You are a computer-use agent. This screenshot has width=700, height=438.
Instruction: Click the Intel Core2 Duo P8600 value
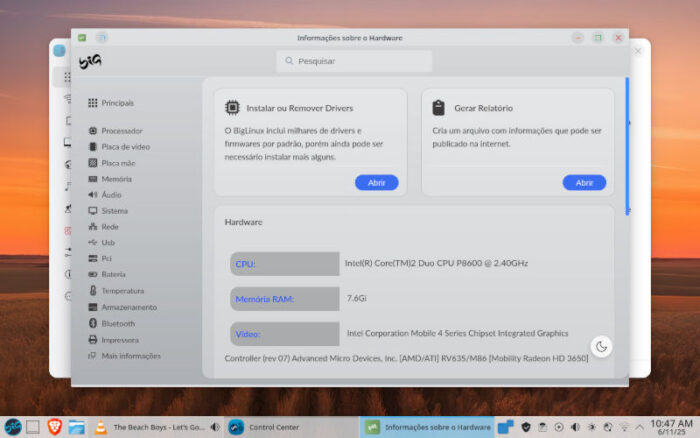436,263
